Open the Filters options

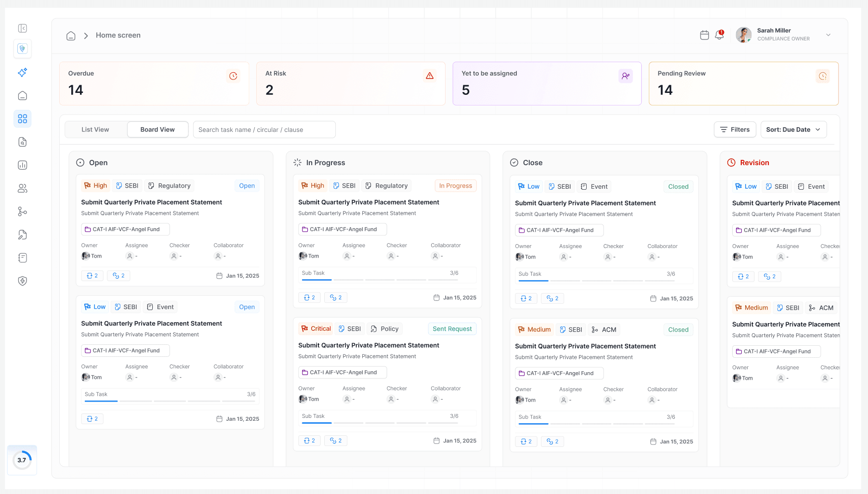click(x=735, y=130)
